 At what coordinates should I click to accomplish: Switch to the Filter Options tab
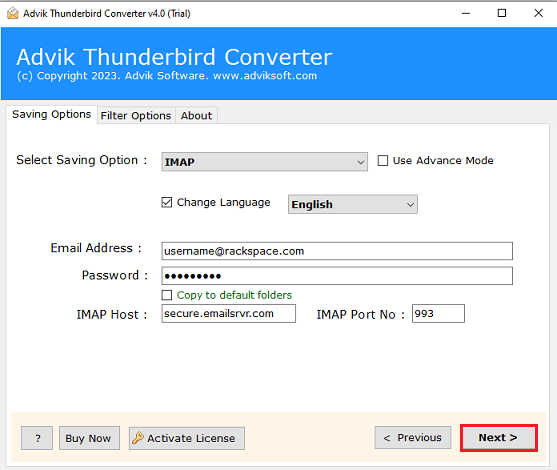136,115
